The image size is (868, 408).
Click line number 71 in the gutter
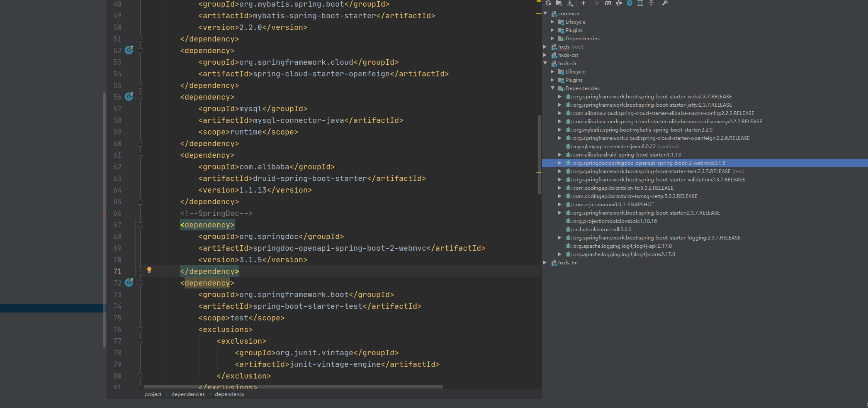pos(117,271)
